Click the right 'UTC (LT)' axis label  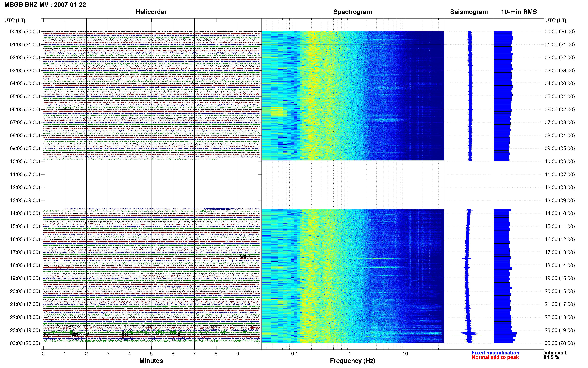556,20
